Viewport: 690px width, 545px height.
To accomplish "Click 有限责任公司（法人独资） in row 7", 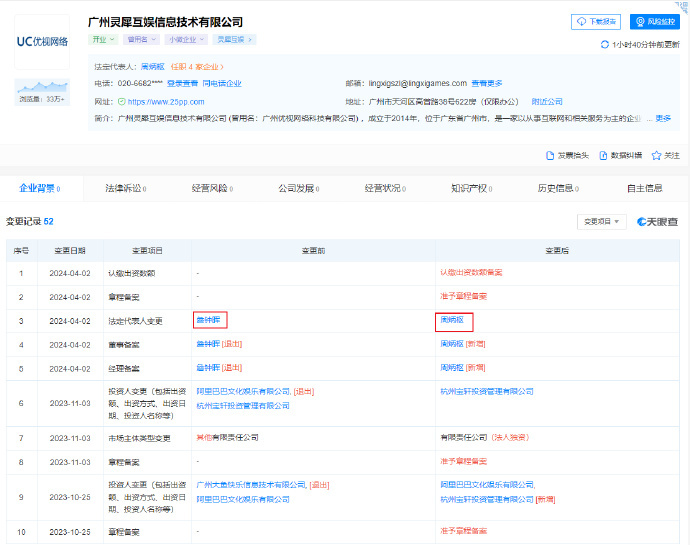I will tap(484, 437).
